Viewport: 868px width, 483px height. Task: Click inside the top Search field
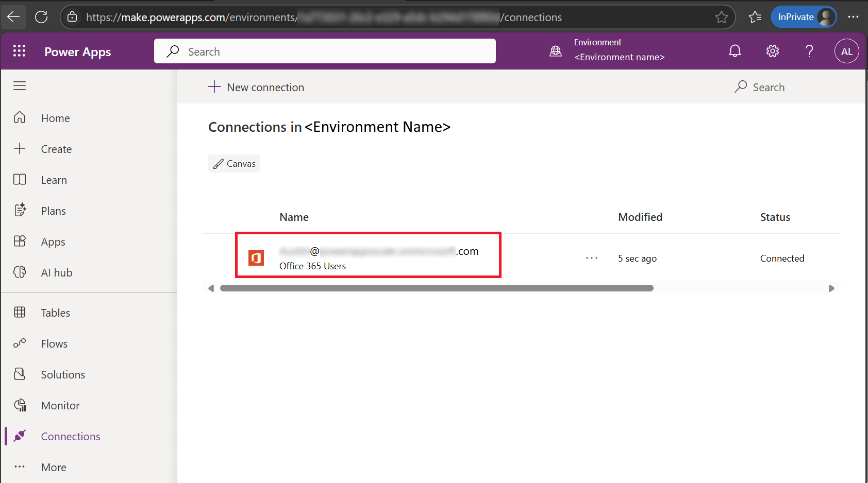pos(325,51)
